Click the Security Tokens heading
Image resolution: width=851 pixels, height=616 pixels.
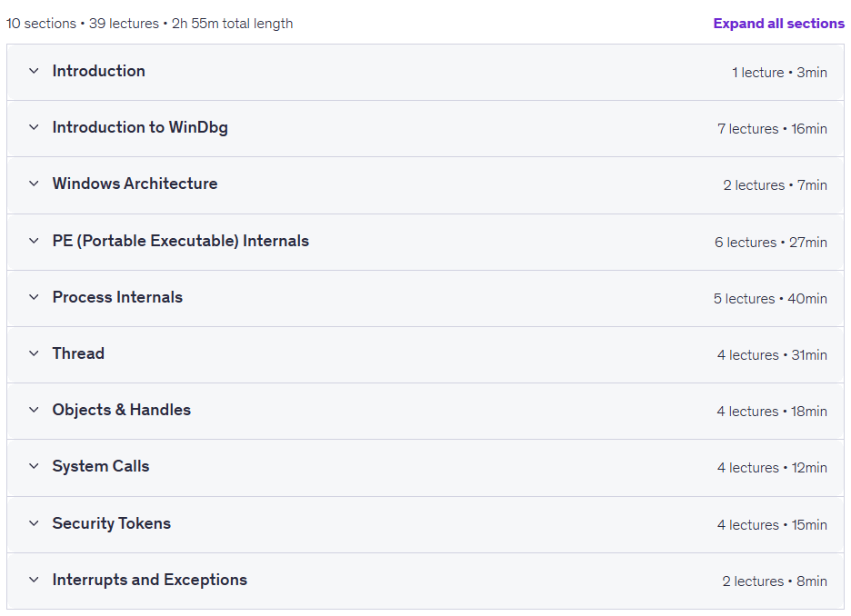point(111,523)
